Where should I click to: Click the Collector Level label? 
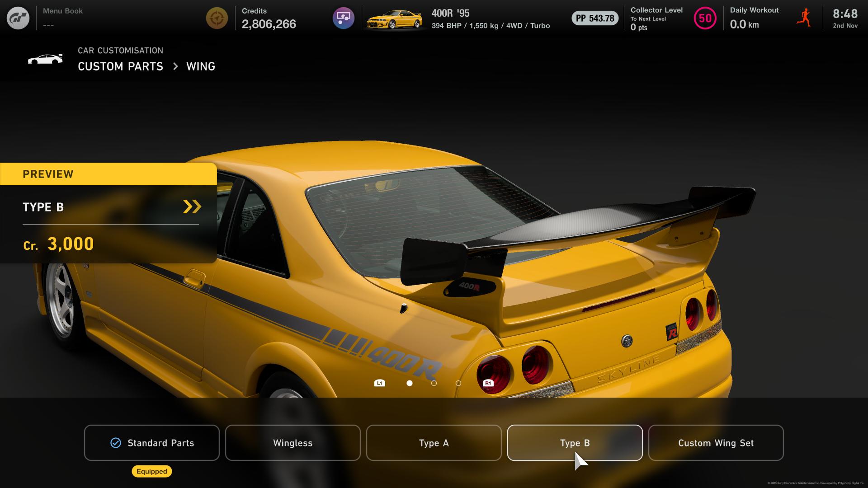[656, 10]
